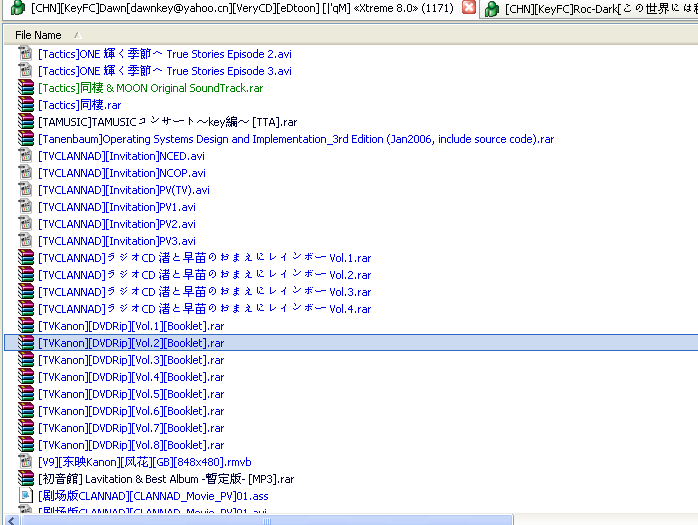Select [TVCLANNAD][Invitation]PV3.avi file name
698x525 pixels.
[x=117, y=241]
